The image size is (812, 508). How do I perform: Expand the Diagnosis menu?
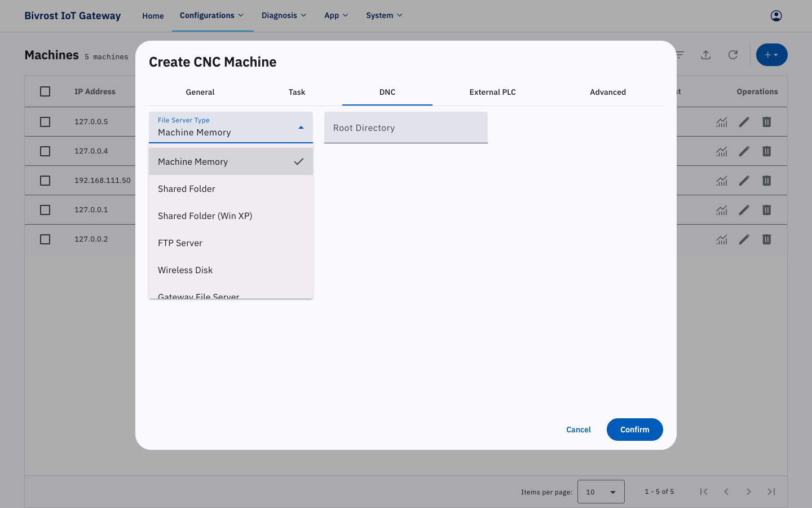[284, 15]
